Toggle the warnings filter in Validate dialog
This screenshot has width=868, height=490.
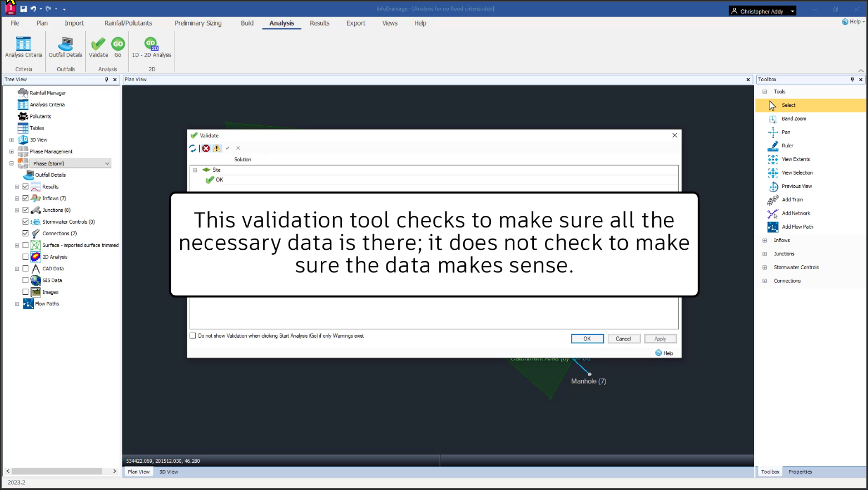[x=217, y=149]
